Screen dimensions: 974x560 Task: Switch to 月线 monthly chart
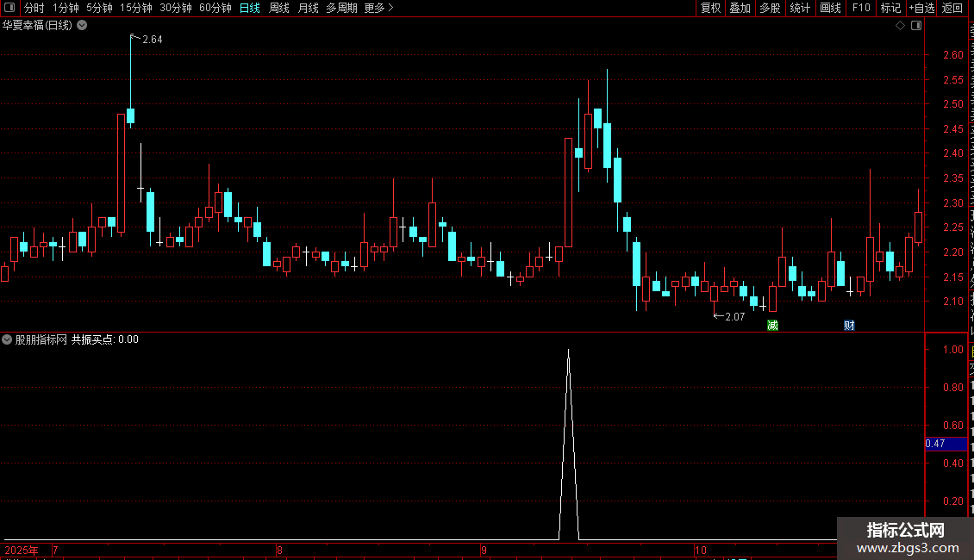pyautogui.click(x=308, y=8)
